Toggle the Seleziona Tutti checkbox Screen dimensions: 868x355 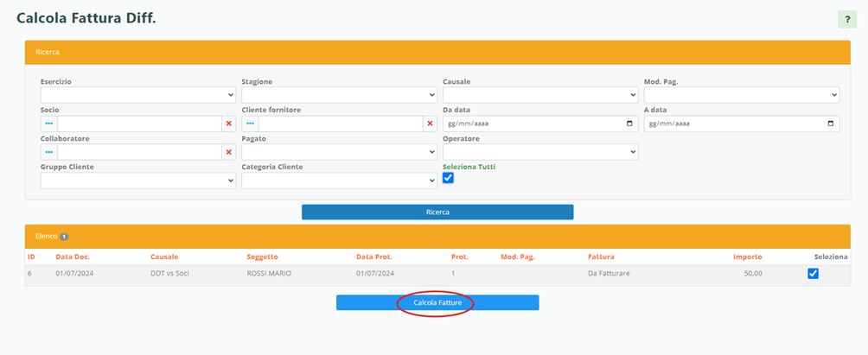(448, 178)
